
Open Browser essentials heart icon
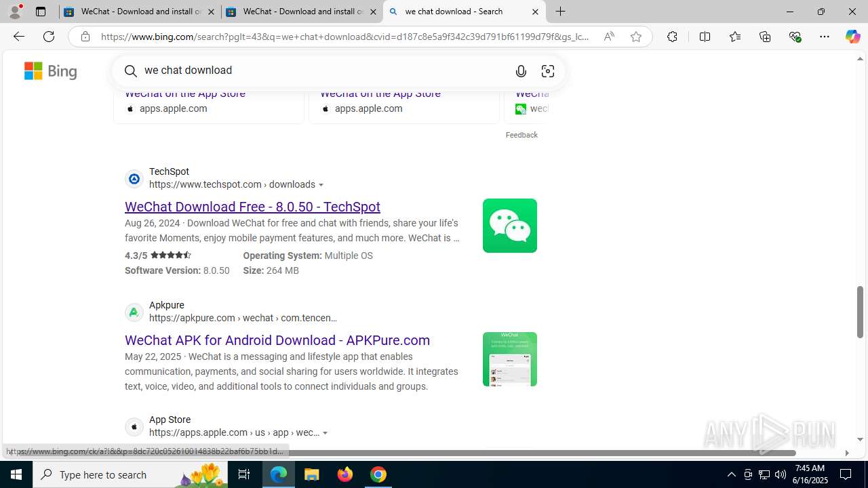(795, 37)
